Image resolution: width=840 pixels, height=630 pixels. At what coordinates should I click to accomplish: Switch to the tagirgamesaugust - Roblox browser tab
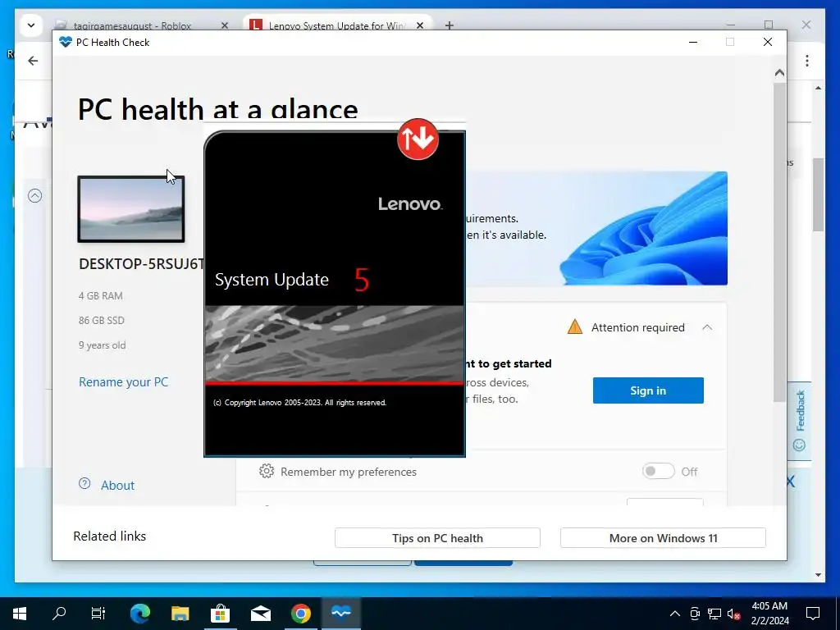pos(132,25)
